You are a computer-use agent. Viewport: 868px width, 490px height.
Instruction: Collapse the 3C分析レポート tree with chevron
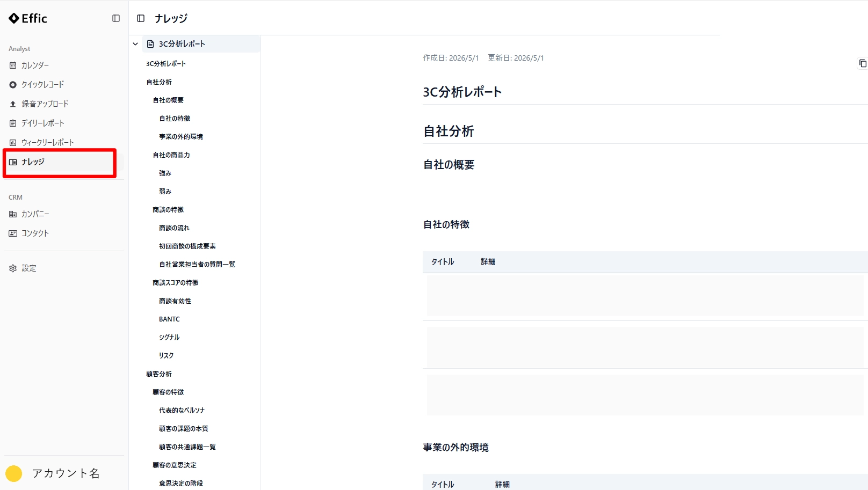(x=135, y=44)
